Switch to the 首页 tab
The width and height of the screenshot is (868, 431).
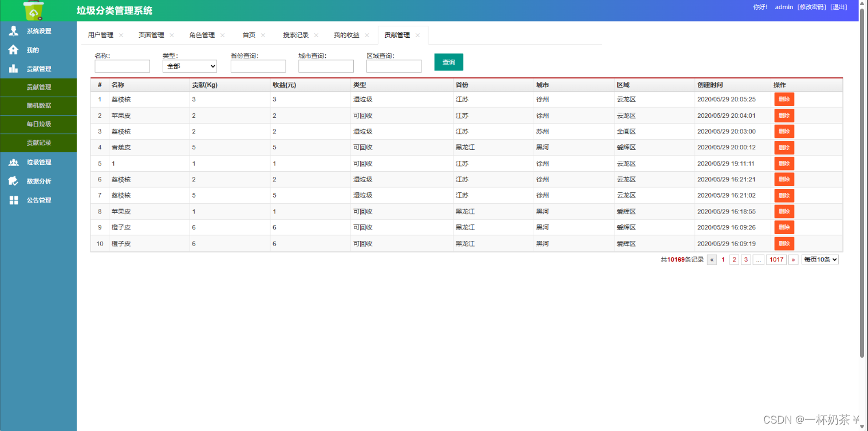(249, 35)
